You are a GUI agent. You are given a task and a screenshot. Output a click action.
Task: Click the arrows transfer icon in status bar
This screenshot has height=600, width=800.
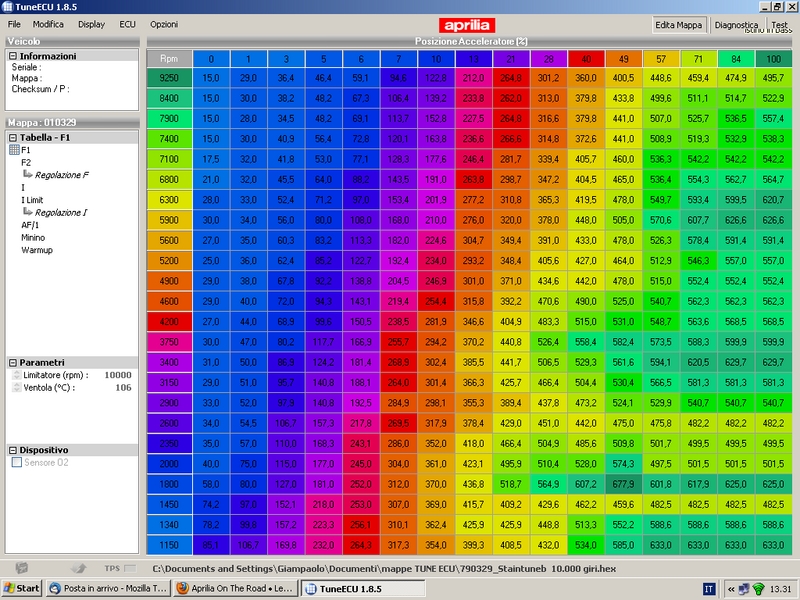tap(79, 568)
